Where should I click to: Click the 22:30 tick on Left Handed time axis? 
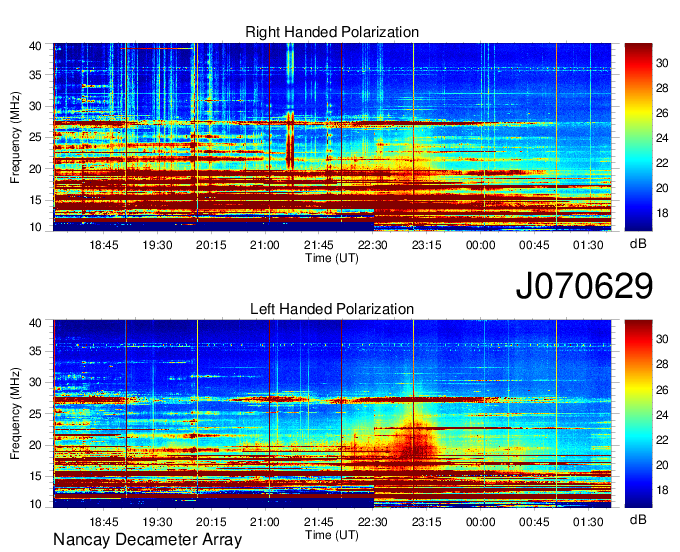(373, 522)
